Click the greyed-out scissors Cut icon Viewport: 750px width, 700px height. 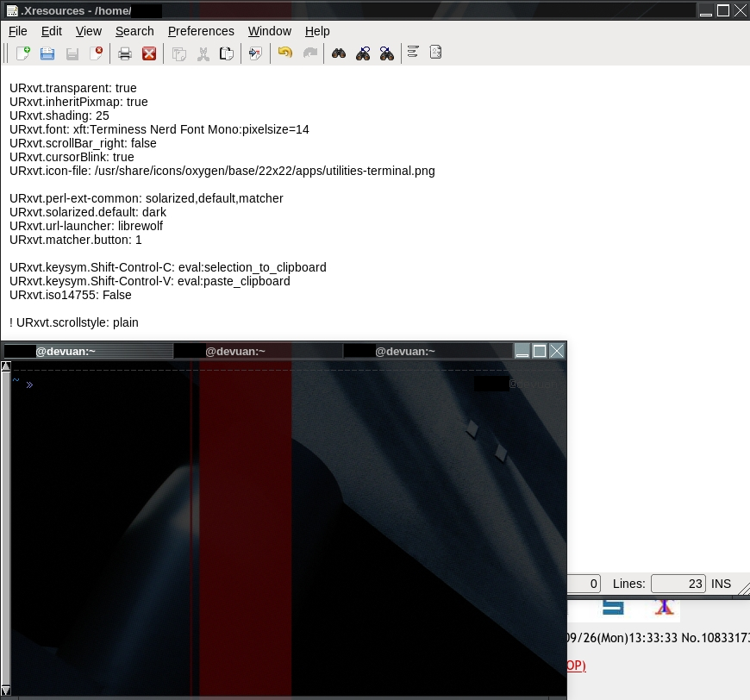point(203,53)
